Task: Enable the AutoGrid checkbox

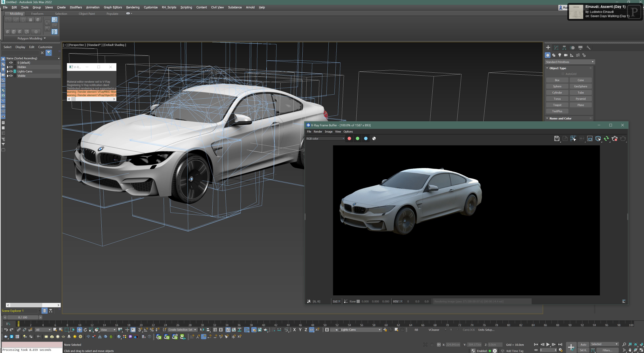Action: (x=563, y=74)
